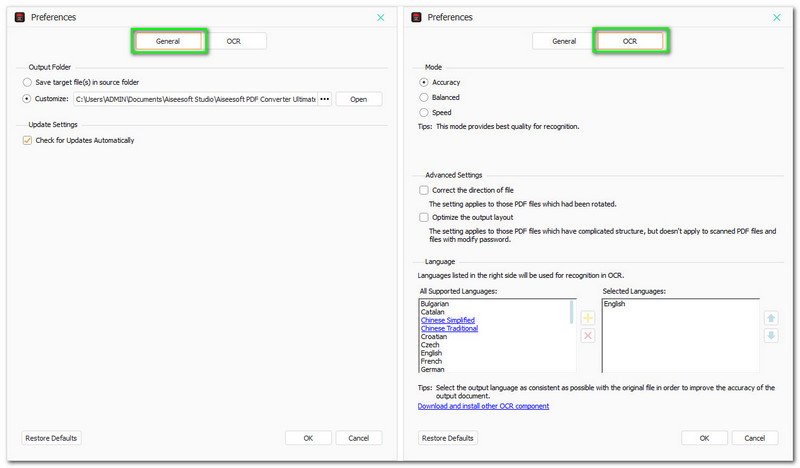Click Open button for output folder
Screen dimensions: 800x468
[359, 99]
